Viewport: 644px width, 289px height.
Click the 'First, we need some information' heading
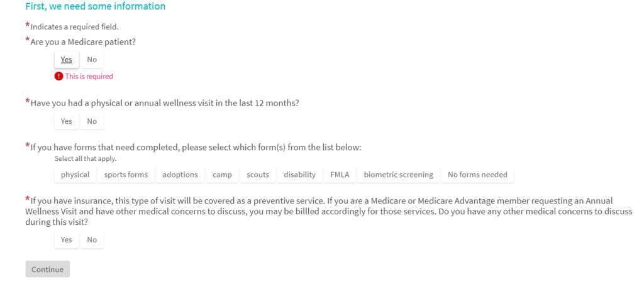click(95, 6)
